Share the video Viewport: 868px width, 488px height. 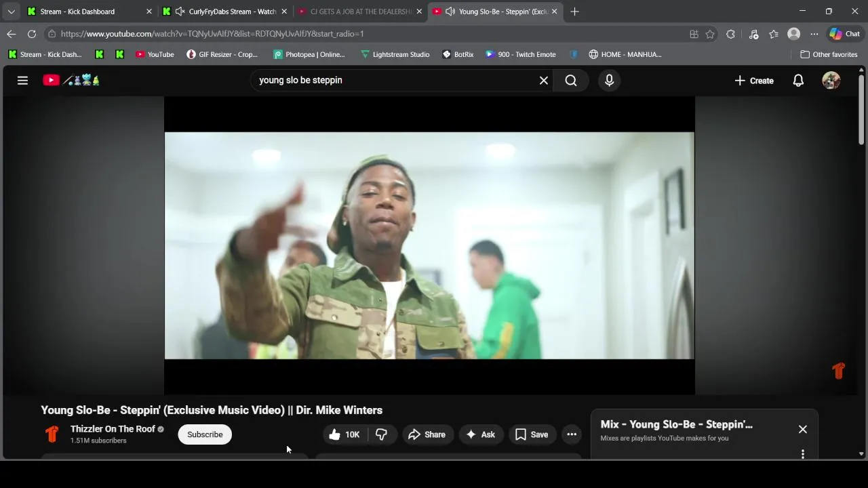pyautogui.click(x=427, y=434)
